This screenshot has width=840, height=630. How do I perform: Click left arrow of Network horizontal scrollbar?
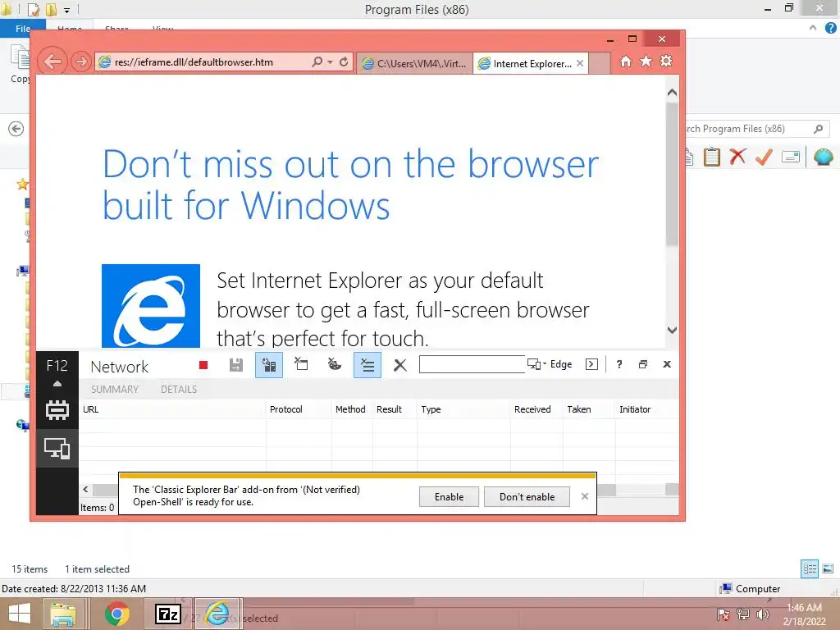[85, 489]
